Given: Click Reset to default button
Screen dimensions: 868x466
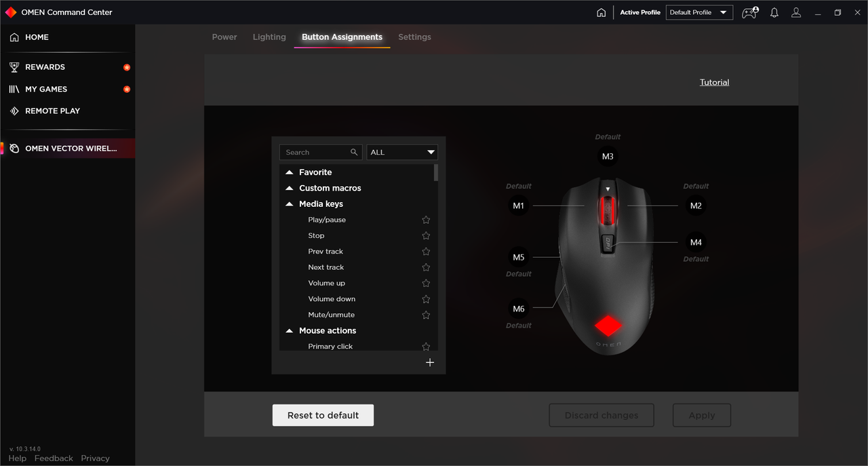Looking at the screenshot, I should tap(323, 415).
